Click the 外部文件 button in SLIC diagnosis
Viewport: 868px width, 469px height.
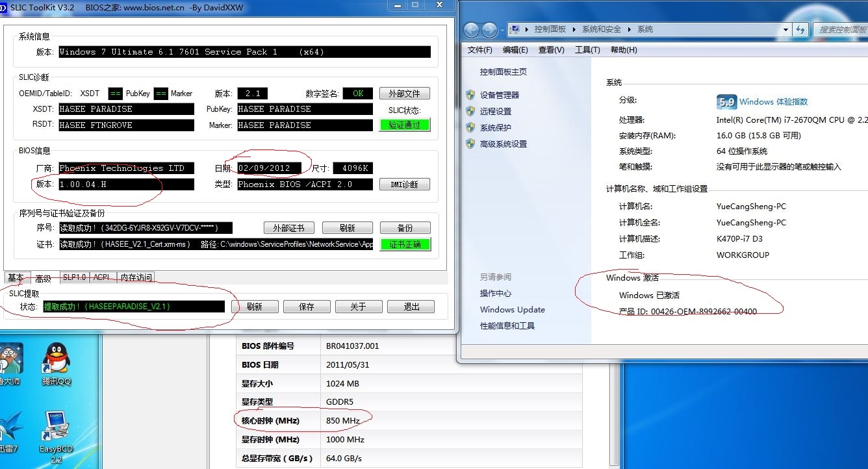pyautogui.click(x=405, y=94)
